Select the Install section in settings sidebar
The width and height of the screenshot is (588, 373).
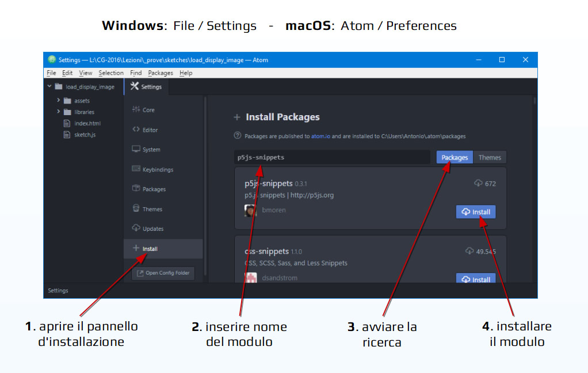click(163, 249)
